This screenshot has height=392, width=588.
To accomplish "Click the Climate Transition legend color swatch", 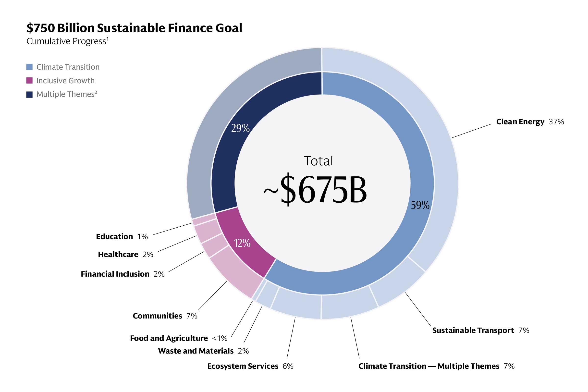I will [29, 67].
